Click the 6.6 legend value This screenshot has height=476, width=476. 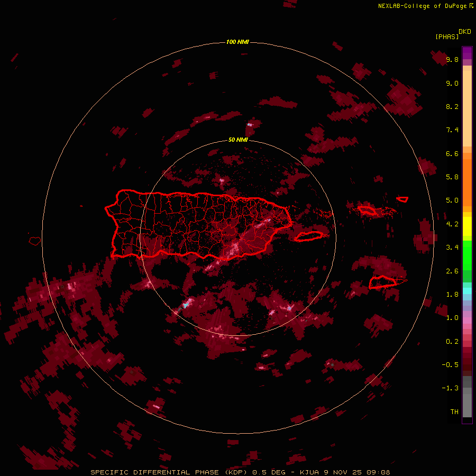(452, 153)
